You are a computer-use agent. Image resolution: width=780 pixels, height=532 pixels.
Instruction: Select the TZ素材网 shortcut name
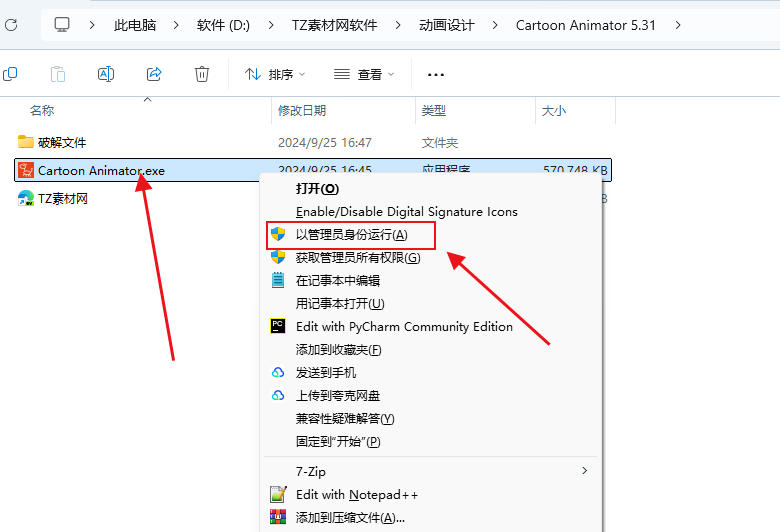(63, 199)
